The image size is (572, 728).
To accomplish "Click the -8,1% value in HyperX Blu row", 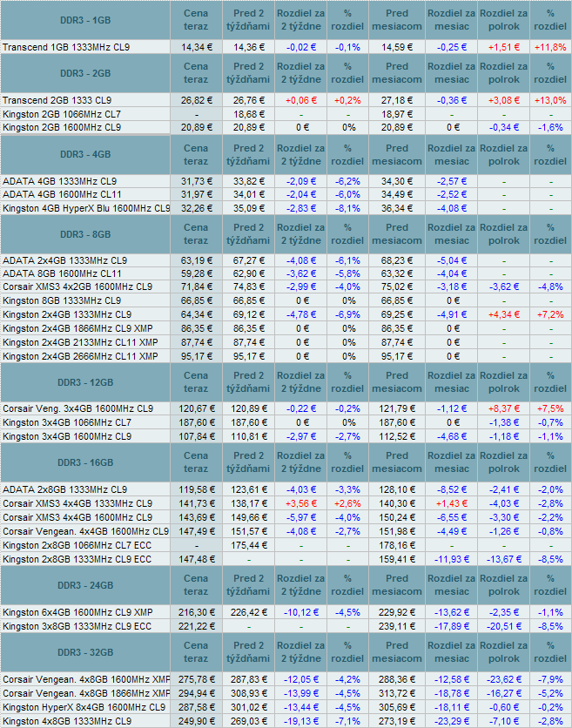I will [x=347, y=208].
